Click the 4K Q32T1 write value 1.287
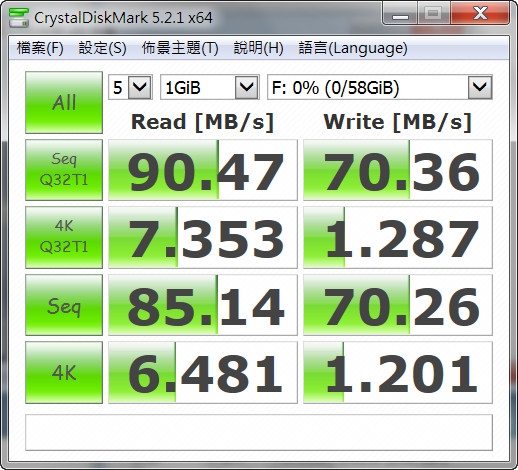 click(398, 237)
